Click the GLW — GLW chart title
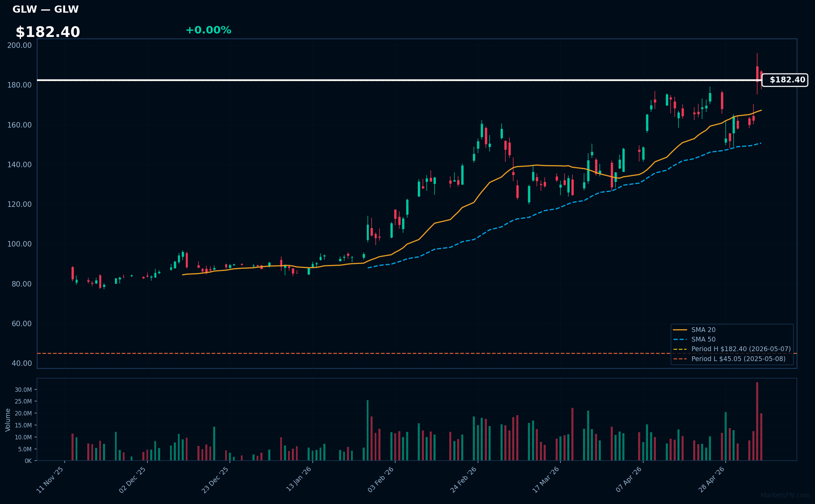 (46, 9)
